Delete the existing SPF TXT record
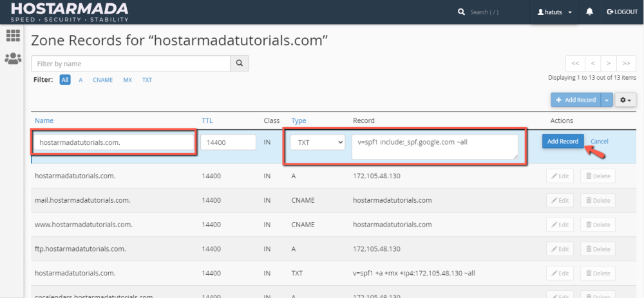Image resolution: width=644 pixels, height=298 pixels. 598,273
